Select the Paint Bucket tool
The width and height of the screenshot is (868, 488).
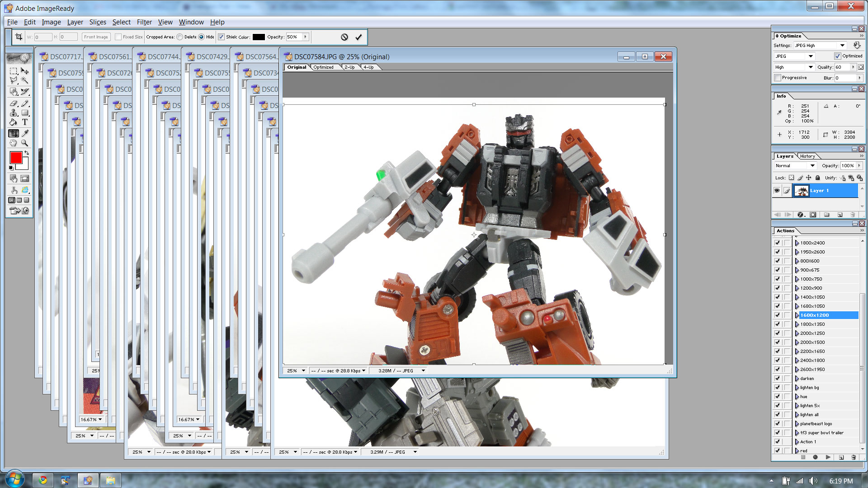[x=14, y=122]
